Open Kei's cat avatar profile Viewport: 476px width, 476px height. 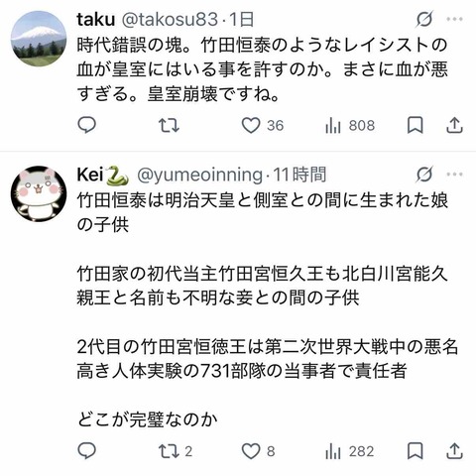coord(39,193)
